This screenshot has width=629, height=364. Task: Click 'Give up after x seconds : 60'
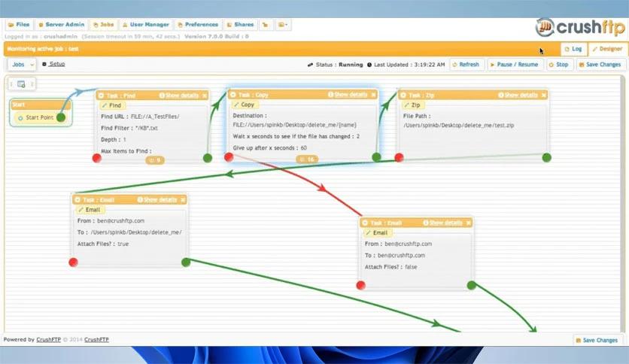click(269, 148)
